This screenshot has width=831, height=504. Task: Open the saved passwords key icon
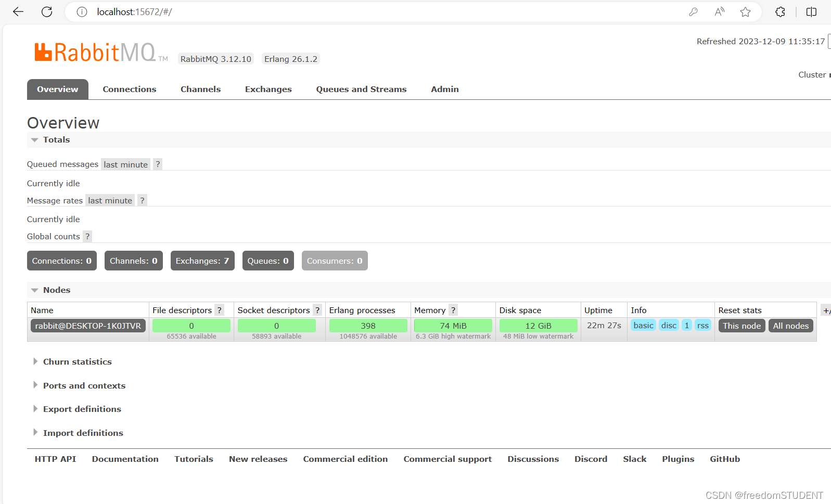click(693, 12)
